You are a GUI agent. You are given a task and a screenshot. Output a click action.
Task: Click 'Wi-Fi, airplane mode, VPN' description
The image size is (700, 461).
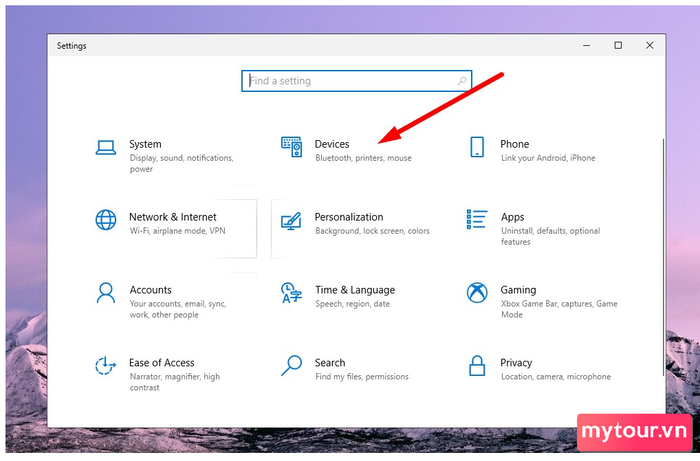click(x=177, y=231)
